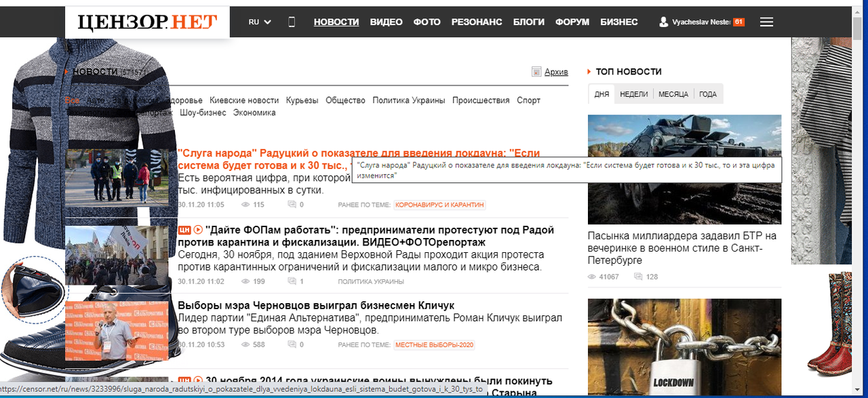Click comments icon on Черновцов article
The width and height of the screenshot is (868, 398).
click(x=292, y=345)
